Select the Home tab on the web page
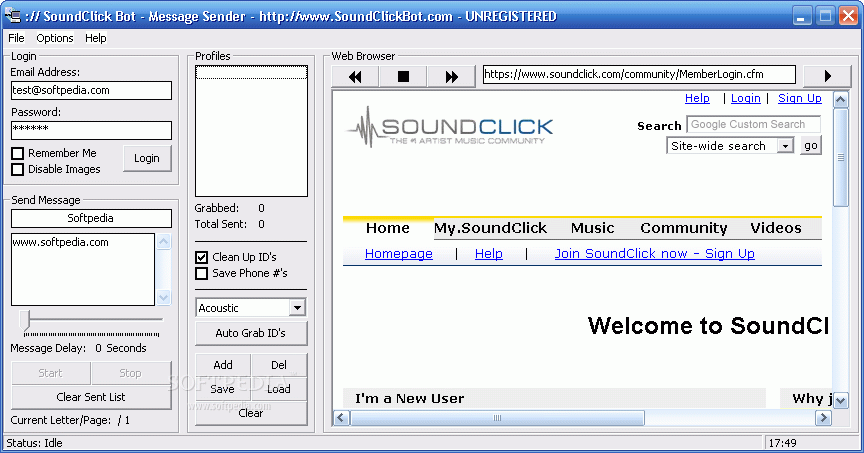The height and width of the screenshot is (453, 864). coord(388,228)
